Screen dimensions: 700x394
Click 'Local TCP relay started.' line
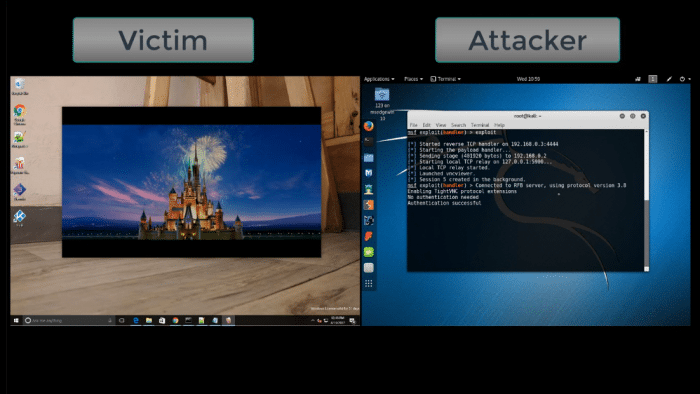pos(449,168)
